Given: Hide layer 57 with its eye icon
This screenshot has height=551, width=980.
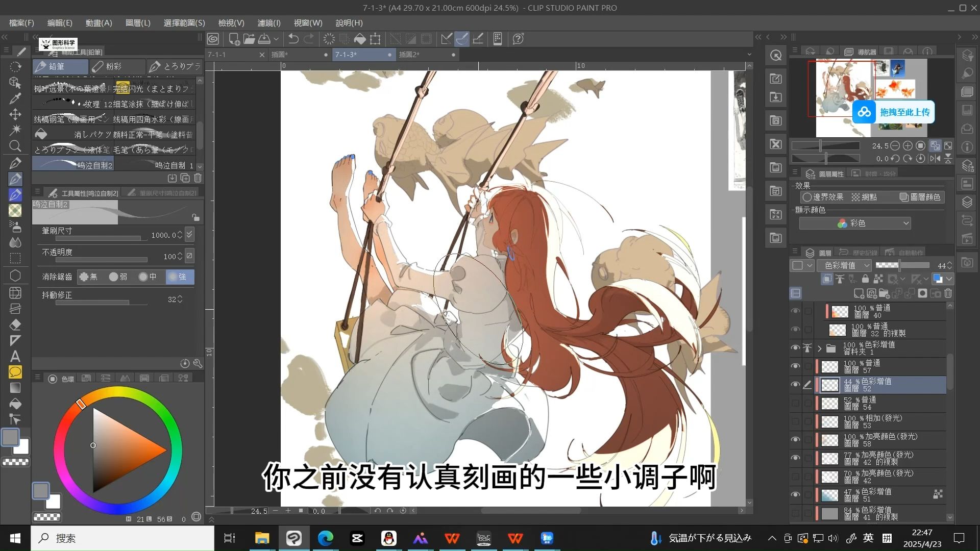Looking at the screenshot, I should [x=795, y=366].
